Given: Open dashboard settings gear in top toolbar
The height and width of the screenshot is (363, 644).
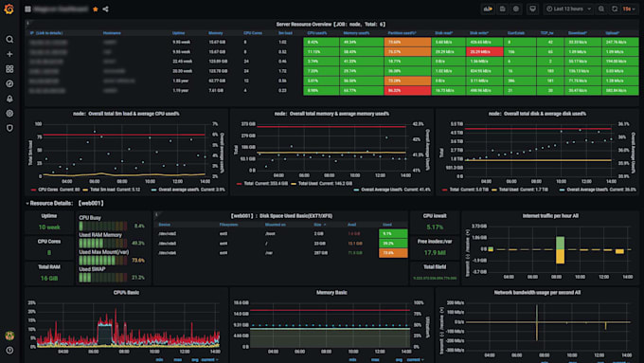Looking at the screenshot, I should [x=516, y=9].
